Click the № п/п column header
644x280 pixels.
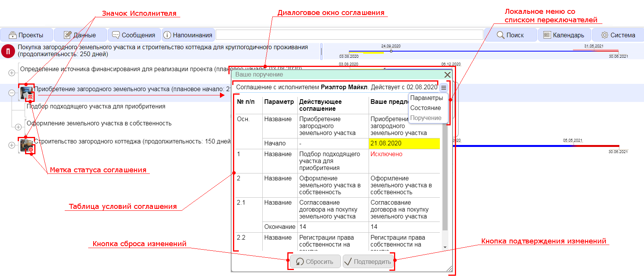[249, 105]
